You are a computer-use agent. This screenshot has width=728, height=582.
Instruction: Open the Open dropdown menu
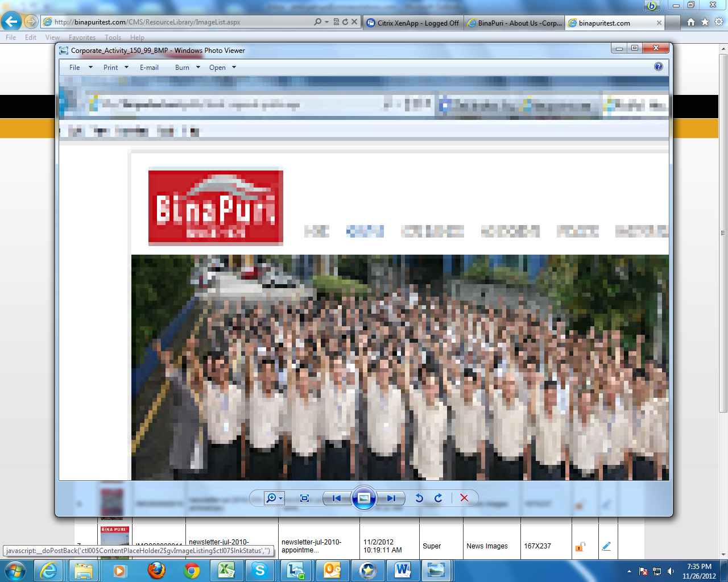(x=222, y=68)
